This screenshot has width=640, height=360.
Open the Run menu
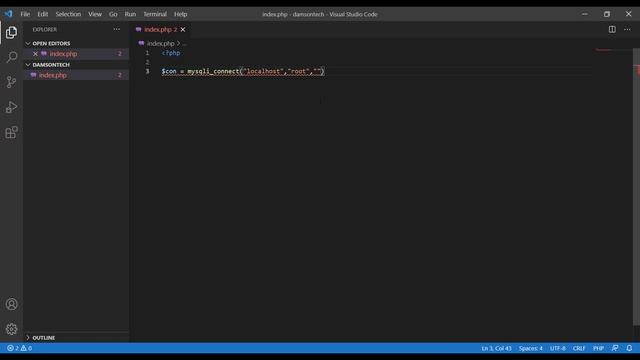tap(130, 14)
